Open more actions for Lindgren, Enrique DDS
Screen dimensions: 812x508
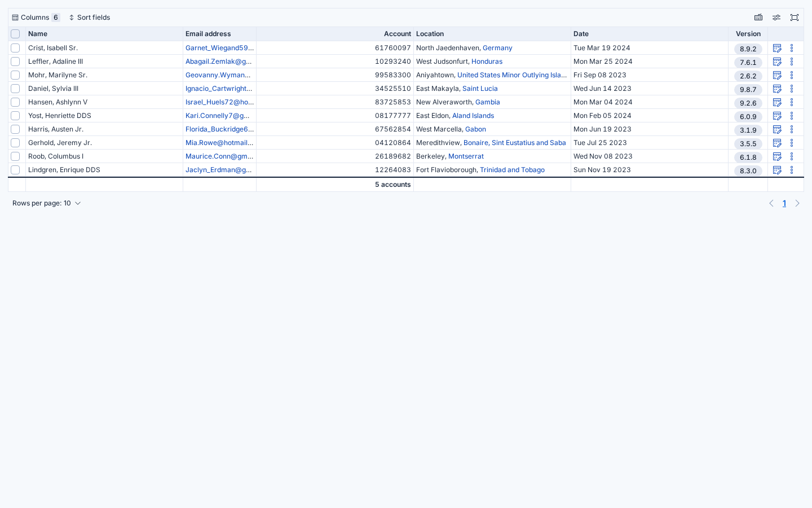(792, 170)
